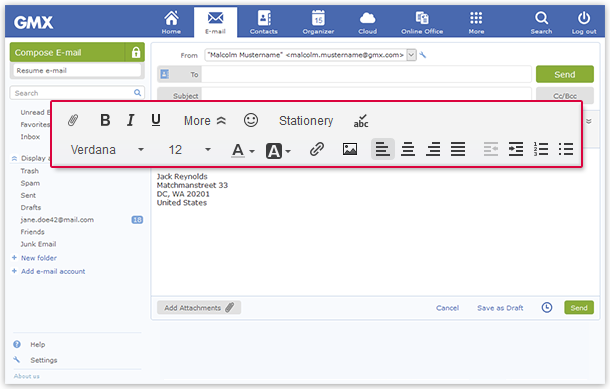
Task: Click the green Send button beside To field
Action: (x=564, y=74)
